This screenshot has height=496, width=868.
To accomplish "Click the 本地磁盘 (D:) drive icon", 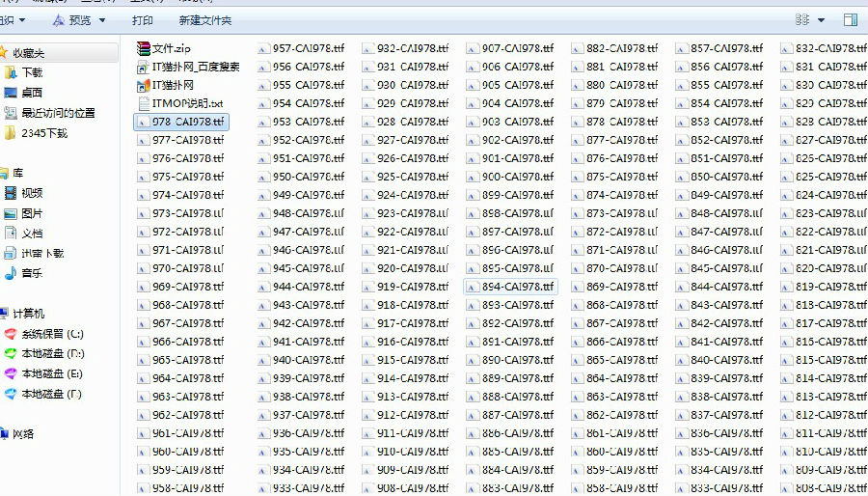I will 11,353.
